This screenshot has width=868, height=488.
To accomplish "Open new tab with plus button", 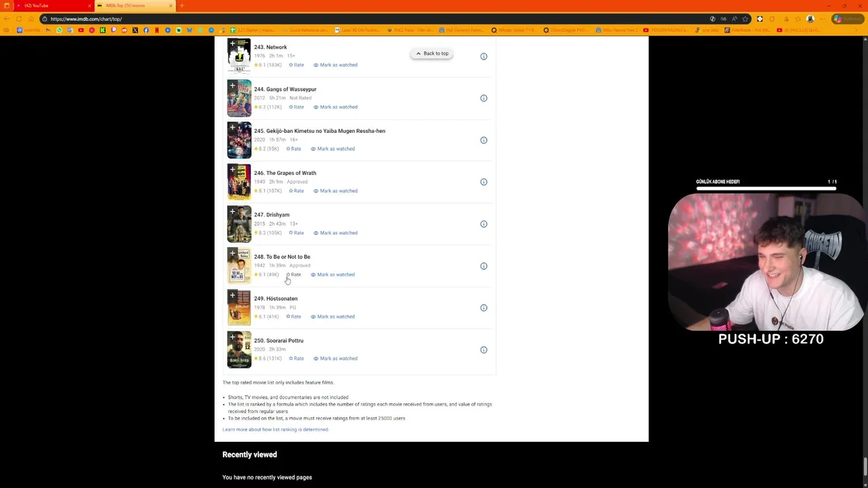I will (182, 5).
